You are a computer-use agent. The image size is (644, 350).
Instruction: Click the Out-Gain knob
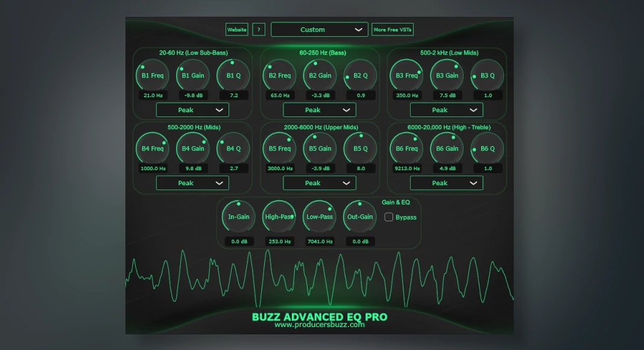tap(360, 217)
